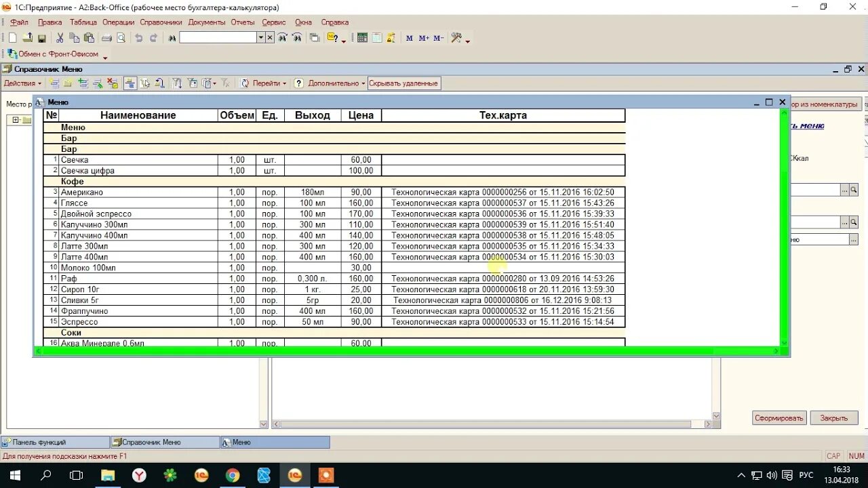Click the Yandex browser icon in the taskbar
Screen dimensions: 868x488
click(139, 475)
